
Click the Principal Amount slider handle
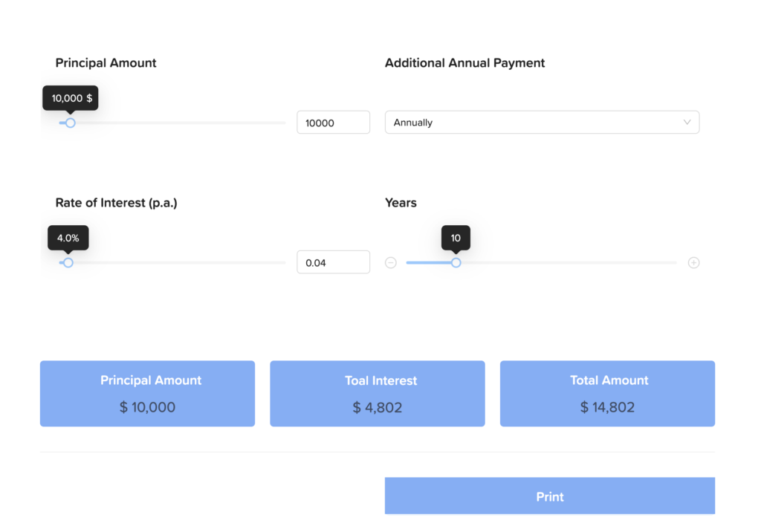tap(71, 123)
